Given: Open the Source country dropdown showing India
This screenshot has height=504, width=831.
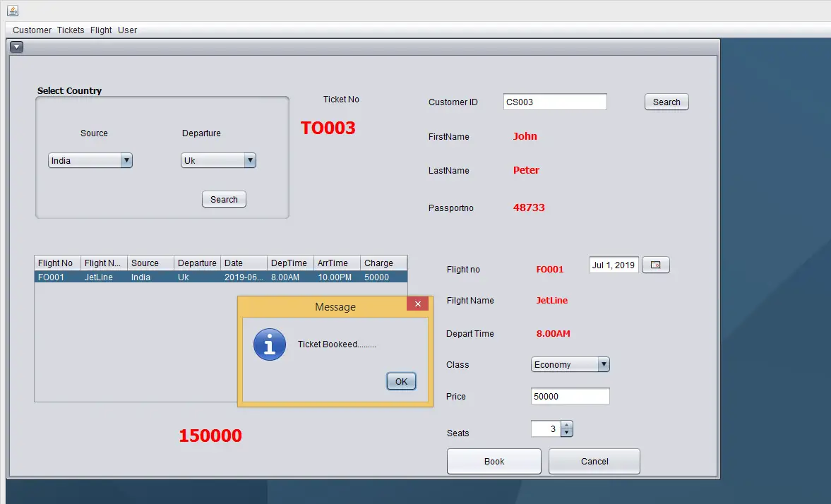Looking at the screenshot, I should [x=90, y=160].
